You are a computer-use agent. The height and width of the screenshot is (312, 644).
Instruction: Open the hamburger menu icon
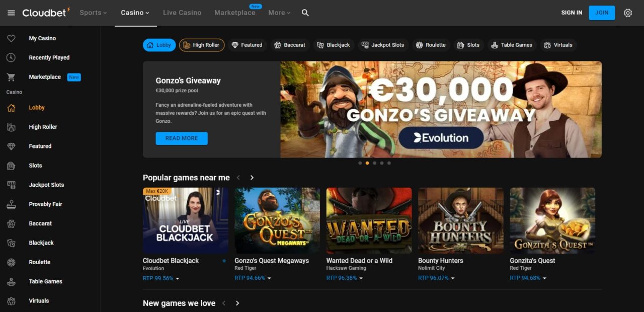(11, 13)
